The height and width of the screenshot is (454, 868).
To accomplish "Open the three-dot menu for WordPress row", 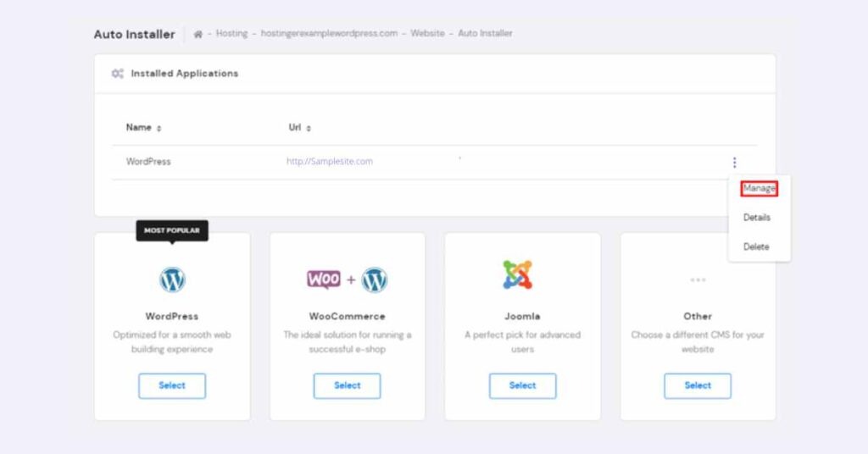I will coord(734,162).
